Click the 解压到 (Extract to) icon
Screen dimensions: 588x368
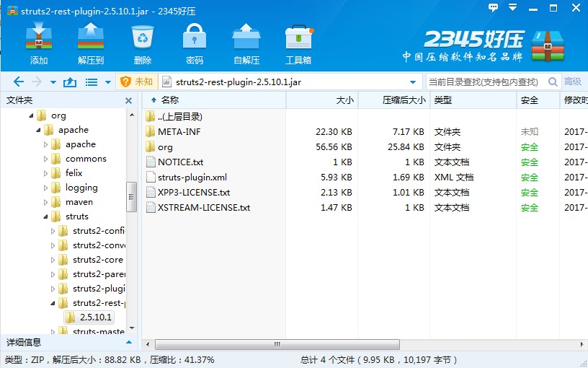pos(91,43)
